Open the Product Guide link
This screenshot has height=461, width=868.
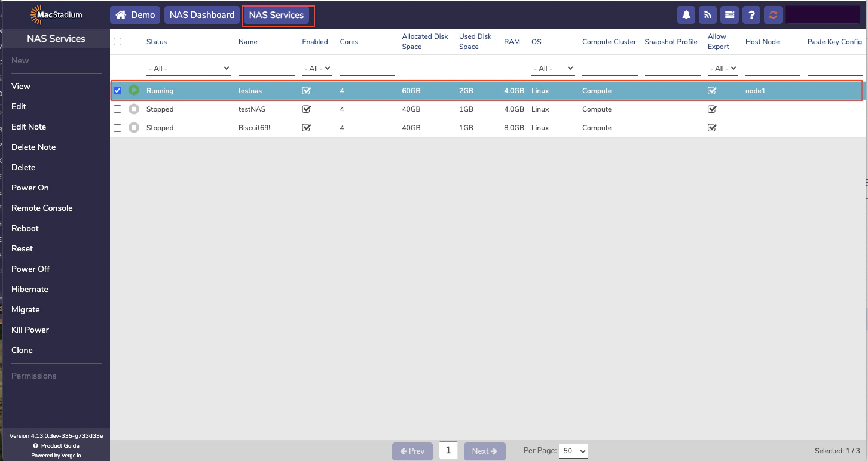[56, 445]
